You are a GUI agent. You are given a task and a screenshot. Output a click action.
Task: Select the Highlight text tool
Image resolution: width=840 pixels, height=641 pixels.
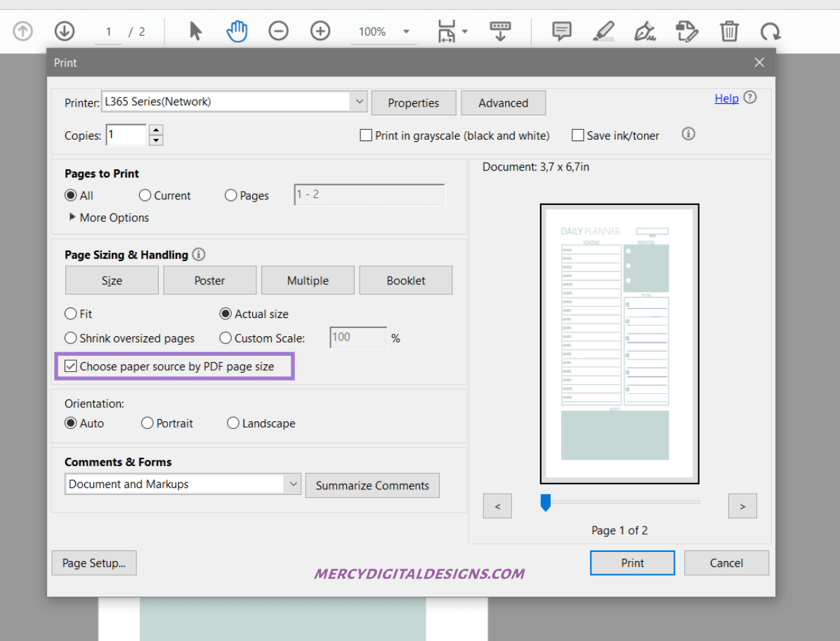coord(603,30)
